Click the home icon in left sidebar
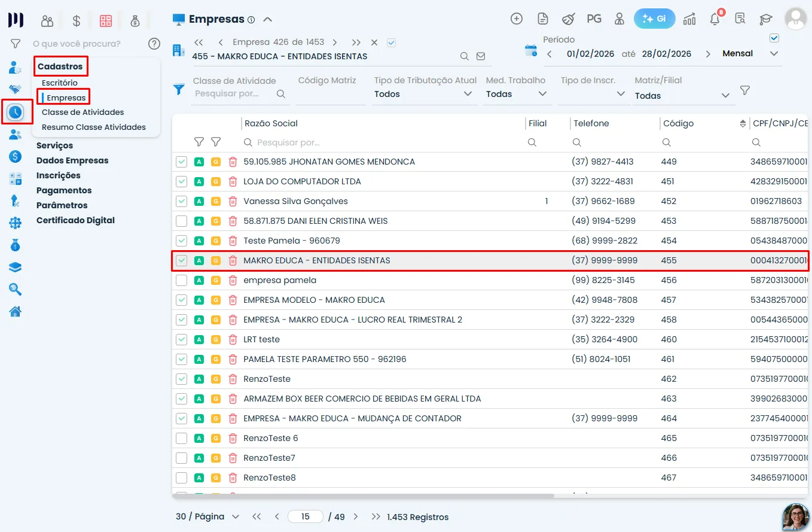 [x=16, y=311]
